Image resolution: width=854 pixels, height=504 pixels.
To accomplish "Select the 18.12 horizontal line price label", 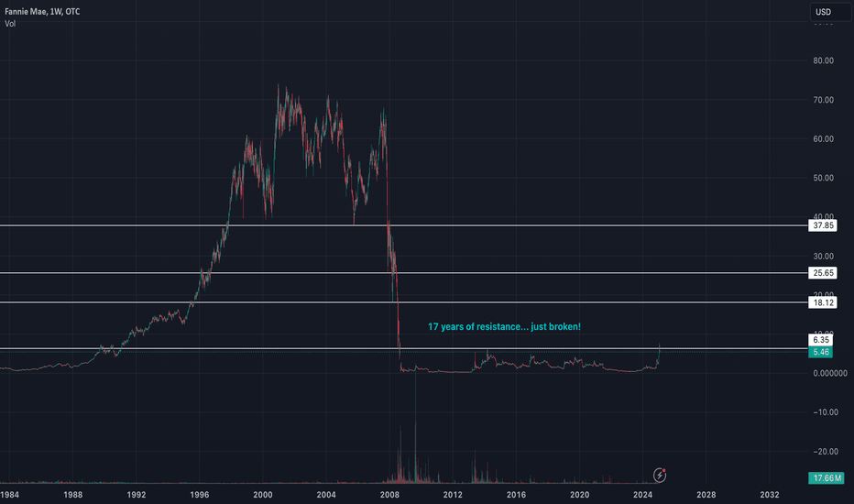I will click(823, 302).
